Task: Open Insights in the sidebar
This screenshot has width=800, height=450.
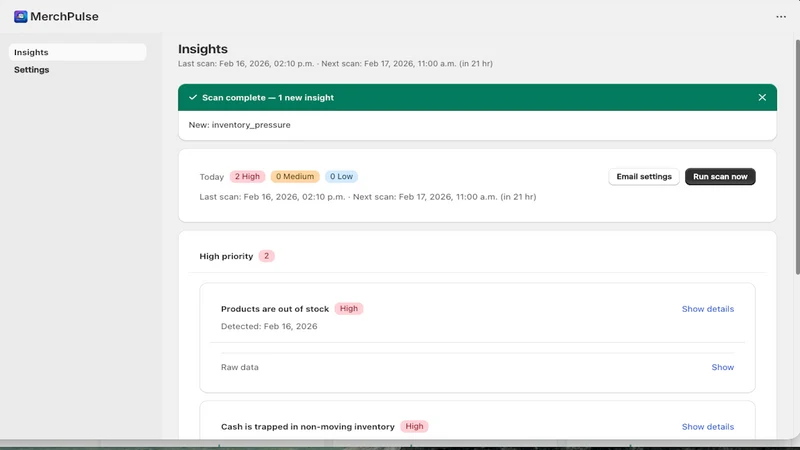Action: click(78, 52)
